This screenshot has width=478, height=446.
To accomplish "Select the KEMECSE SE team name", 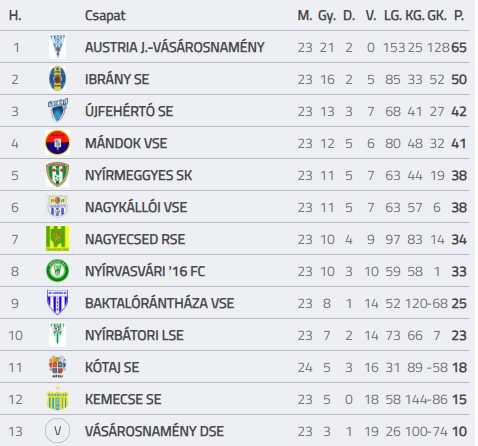I will click(x=123, y=399).
